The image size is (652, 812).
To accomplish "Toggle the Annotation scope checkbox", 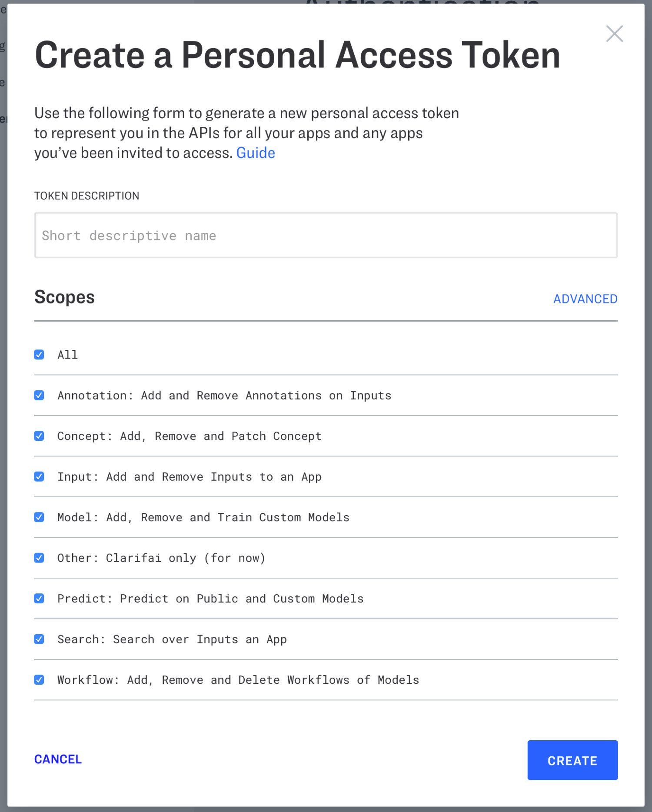I will pyautogui.click(x=39, y=395).
